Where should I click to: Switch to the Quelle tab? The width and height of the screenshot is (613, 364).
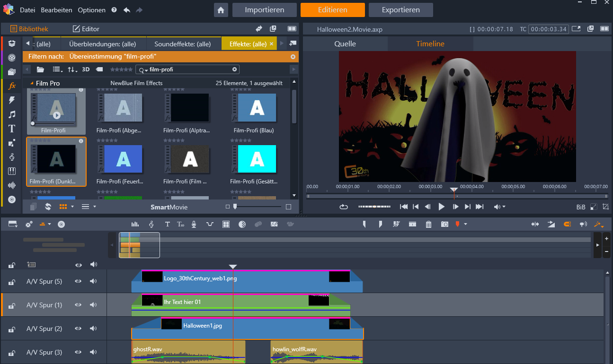click(345, 43)
